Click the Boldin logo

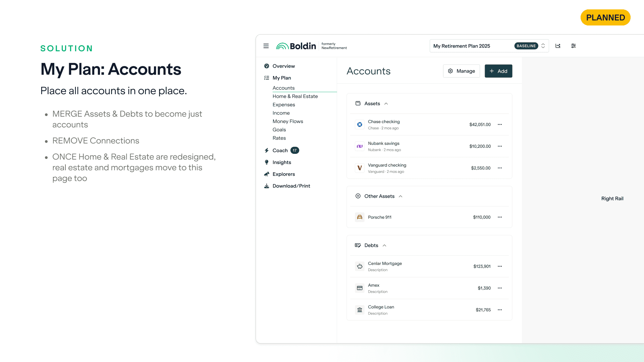click(296, 46)
